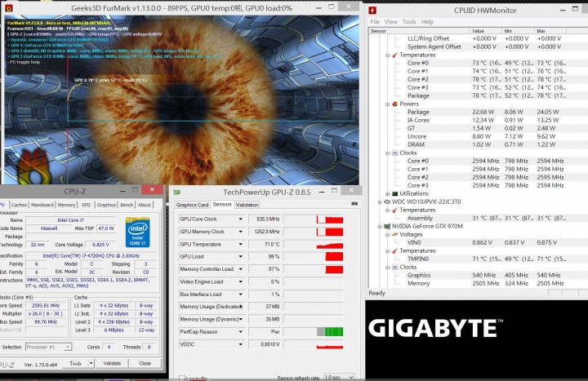Open the GPU Temperature sensor dropdown
Viewport: 588px width, 381px height.
tap(240, 244)
